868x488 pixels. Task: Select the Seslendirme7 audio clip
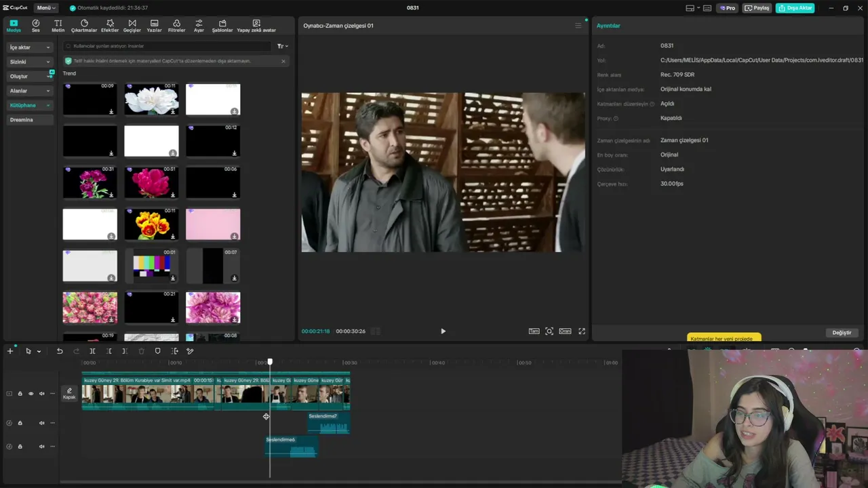coord(328,423)
